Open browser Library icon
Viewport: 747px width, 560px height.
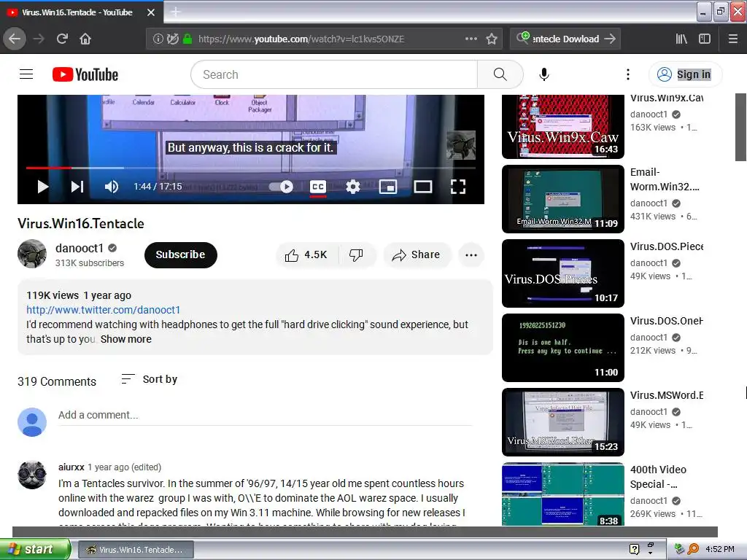coord(681,39)
